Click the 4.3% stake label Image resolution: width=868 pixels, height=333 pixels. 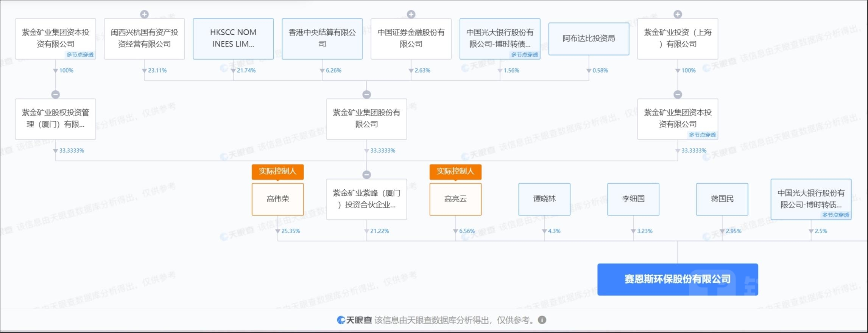coord(554,231)
